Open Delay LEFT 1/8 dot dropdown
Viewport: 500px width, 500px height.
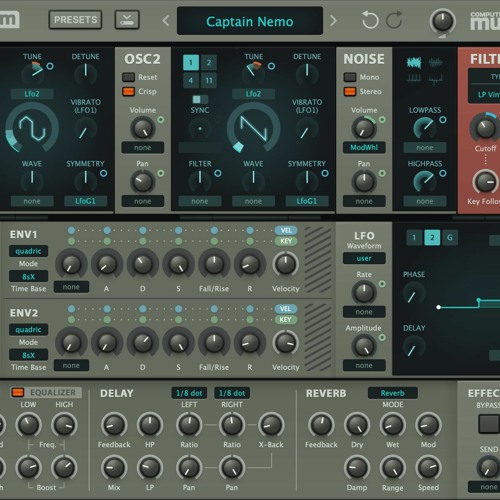coord(189,393)
